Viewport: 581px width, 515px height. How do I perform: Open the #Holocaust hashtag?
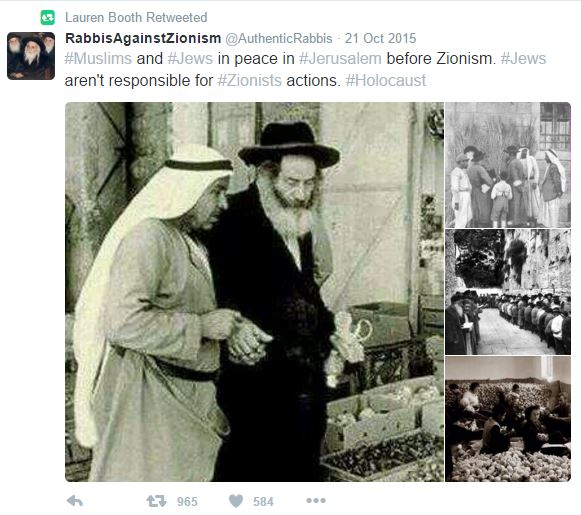[x=386, y=80]
